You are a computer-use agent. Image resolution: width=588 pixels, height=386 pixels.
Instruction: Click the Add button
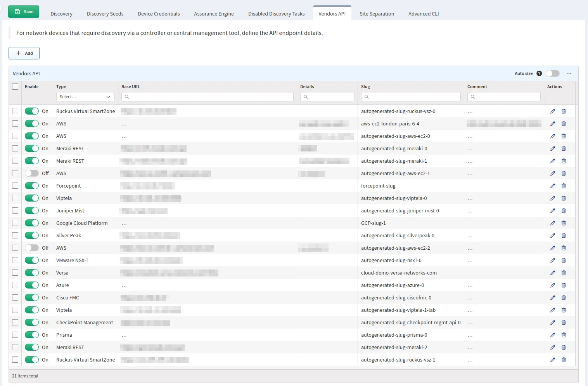24,53
